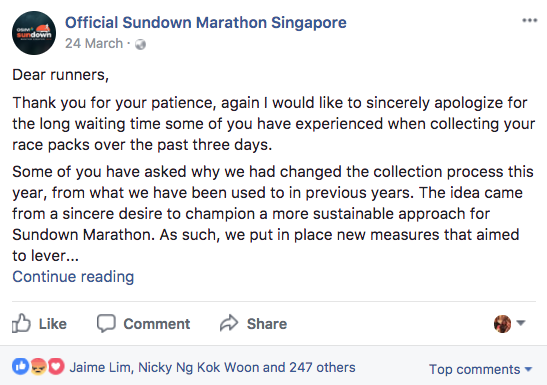Click the speech bubble Comment icon

pos(106,323)
